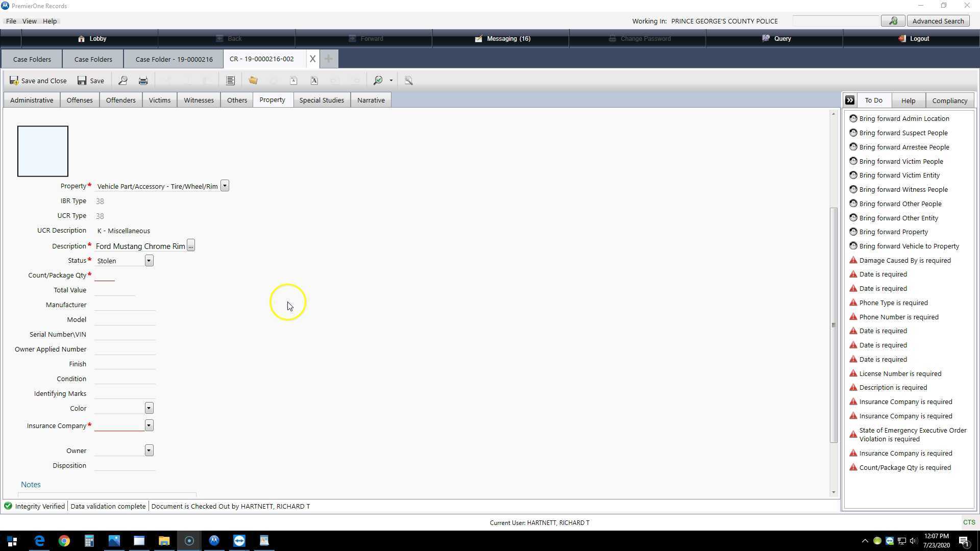Collapse the To Do side panel arrow
Viewport: 980px width, 551px height.
click(x=850, y=101)
